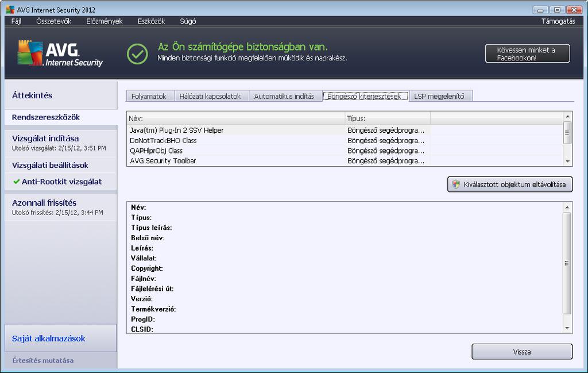Click the extensions list scrollbar thumb

pyautogui.click(x=567, y=133)
